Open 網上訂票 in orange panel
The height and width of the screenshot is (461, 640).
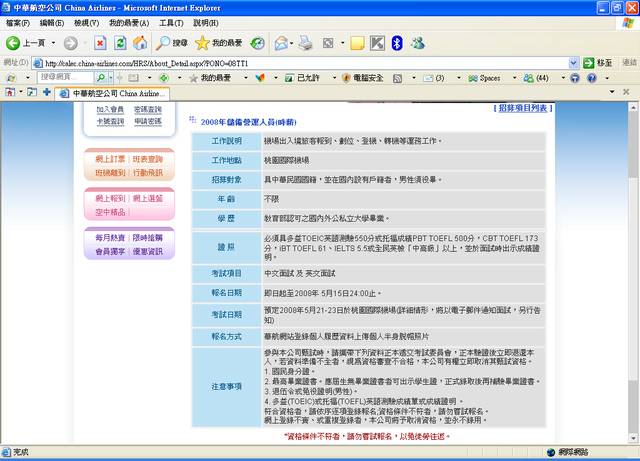tap(110, 159)
